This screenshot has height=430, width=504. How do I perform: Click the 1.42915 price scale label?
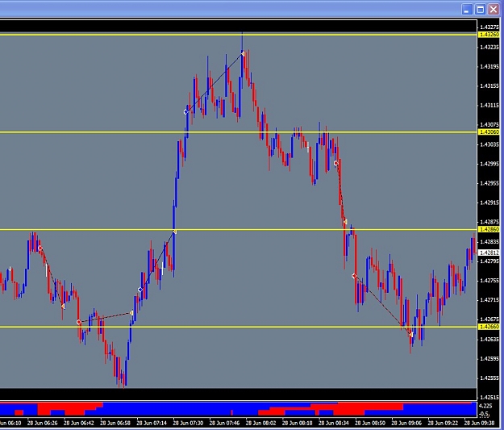click(489, 202)
